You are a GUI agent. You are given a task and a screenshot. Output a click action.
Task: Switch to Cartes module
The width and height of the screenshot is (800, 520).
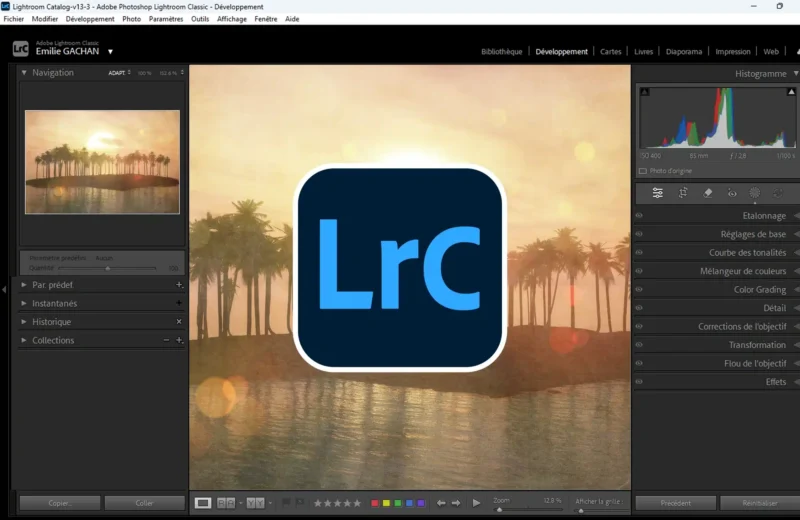point(611,52)
